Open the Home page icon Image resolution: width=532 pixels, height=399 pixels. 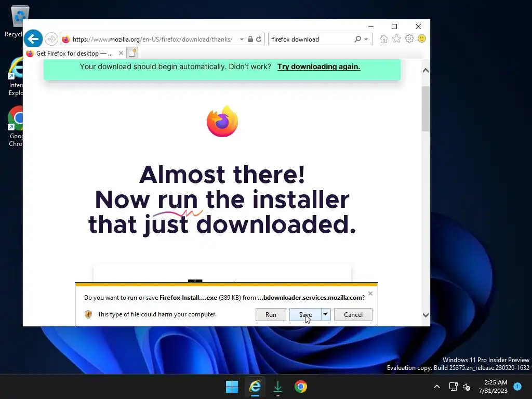coord(384,38)
